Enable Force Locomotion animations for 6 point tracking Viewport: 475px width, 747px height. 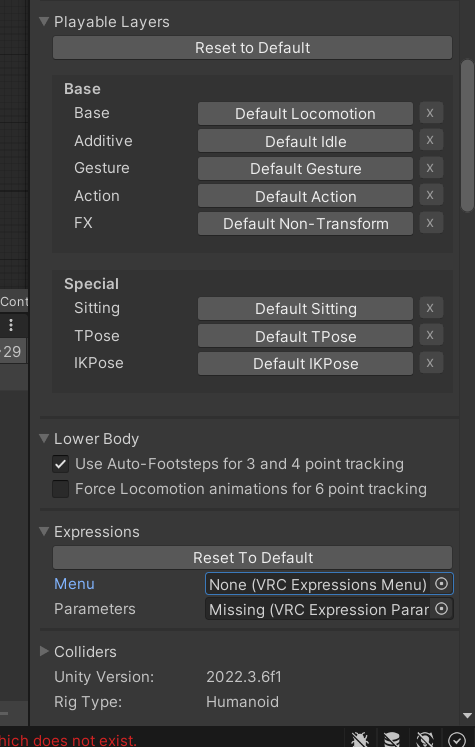61,489
